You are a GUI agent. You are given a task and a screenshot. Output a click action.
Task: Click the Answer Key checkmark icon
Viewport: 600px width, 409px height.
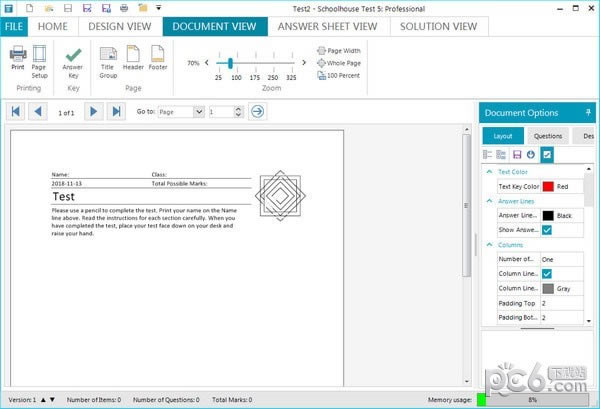click(x=73, y=57)
